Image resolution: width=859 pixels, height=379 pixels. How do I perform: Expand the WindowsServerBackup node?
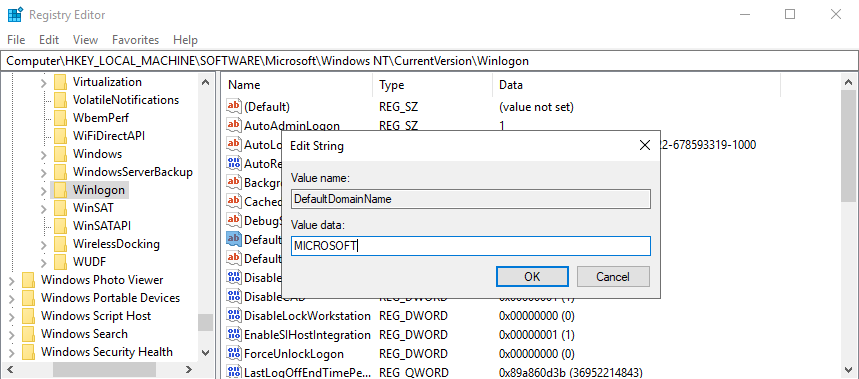(x=44, y=173)
